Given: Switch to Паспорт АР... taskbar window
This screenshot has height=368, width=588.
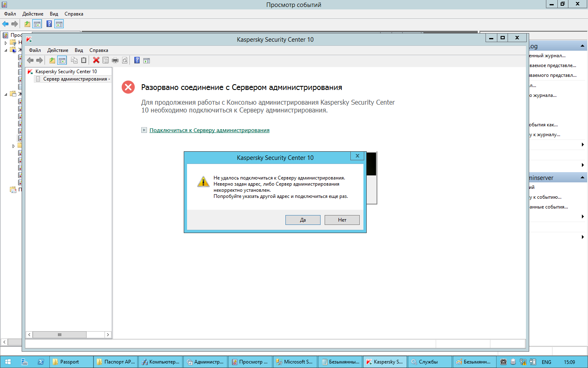Looking at the screenshot, I should point(116,362).
